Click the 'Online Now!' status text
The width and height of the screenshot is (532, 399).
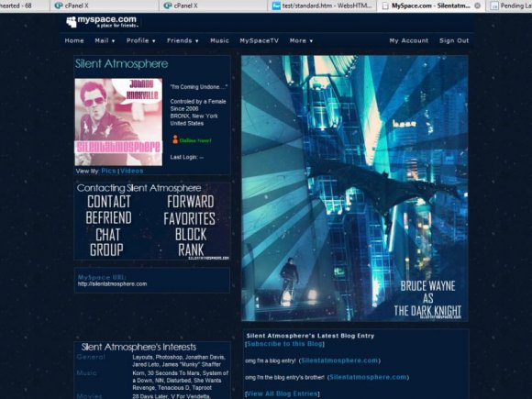coord(195,140)
